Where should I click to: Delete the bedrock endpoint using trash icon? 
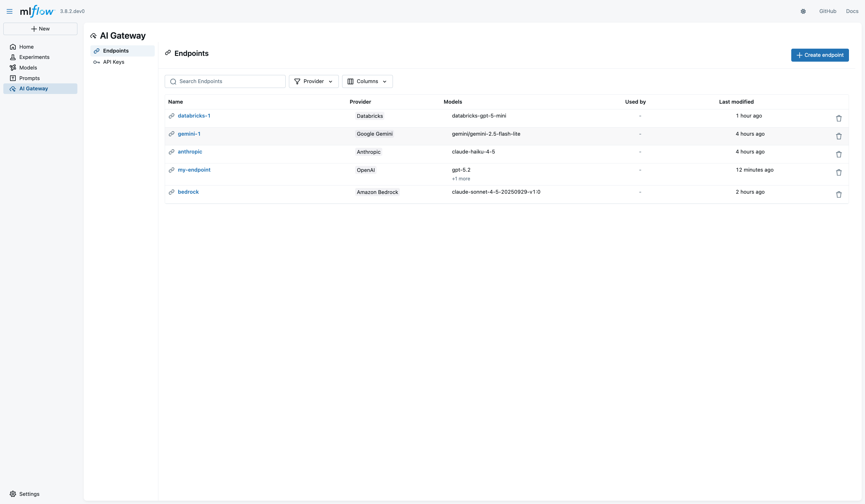click(839, 195)
